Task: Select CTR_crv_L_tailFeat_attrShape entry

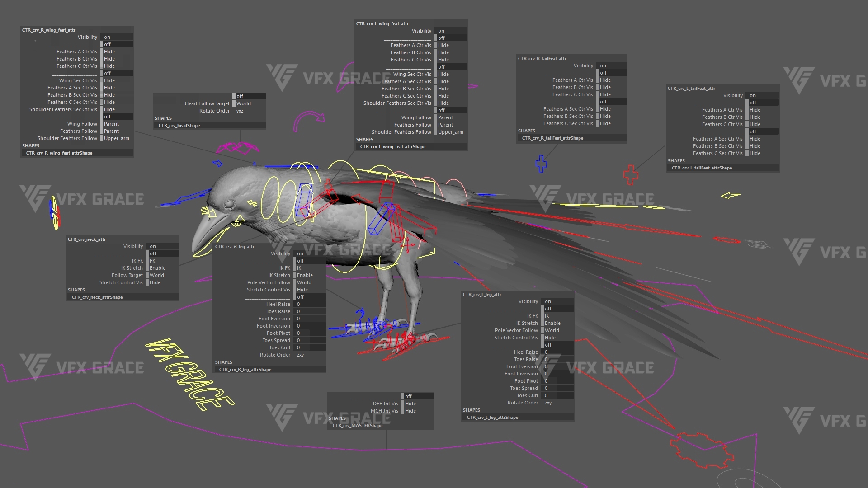Action: tap(723, 168)
